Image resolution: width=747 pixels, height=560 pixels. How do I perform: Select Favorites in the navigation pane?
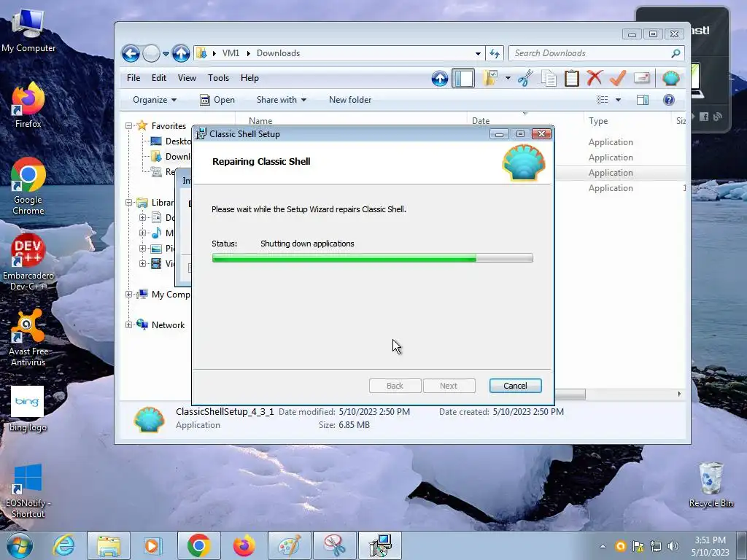click(169, 126)
